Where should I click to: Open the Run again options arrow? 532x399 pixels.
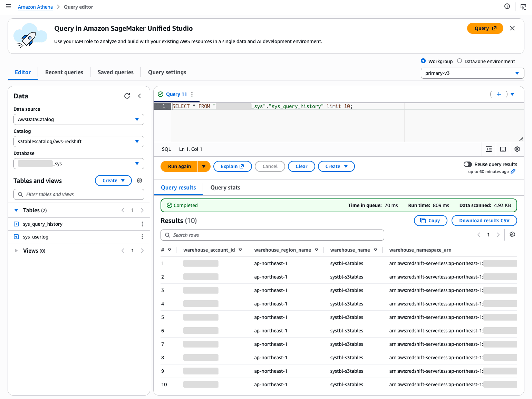[x=204, y=166]
